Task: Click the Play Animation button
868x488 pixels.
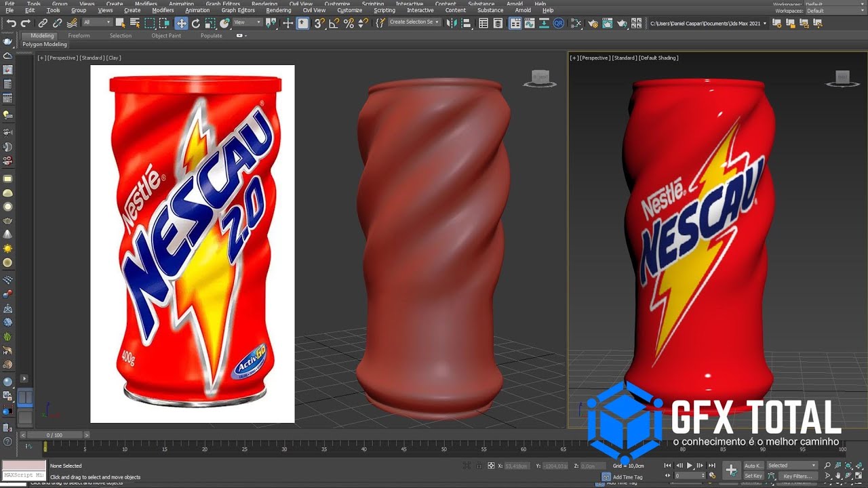Action: [x=690, y=466]
